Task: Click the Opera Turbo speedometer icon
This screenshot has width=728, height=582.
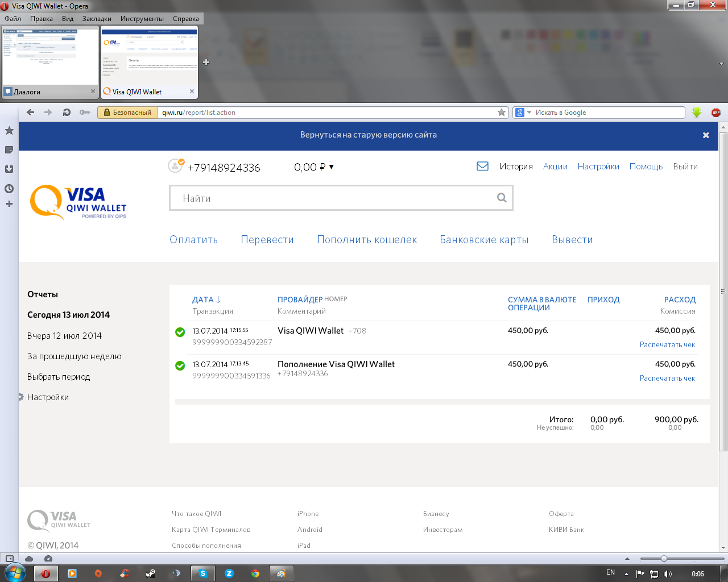Action: (x=48, y=559)
